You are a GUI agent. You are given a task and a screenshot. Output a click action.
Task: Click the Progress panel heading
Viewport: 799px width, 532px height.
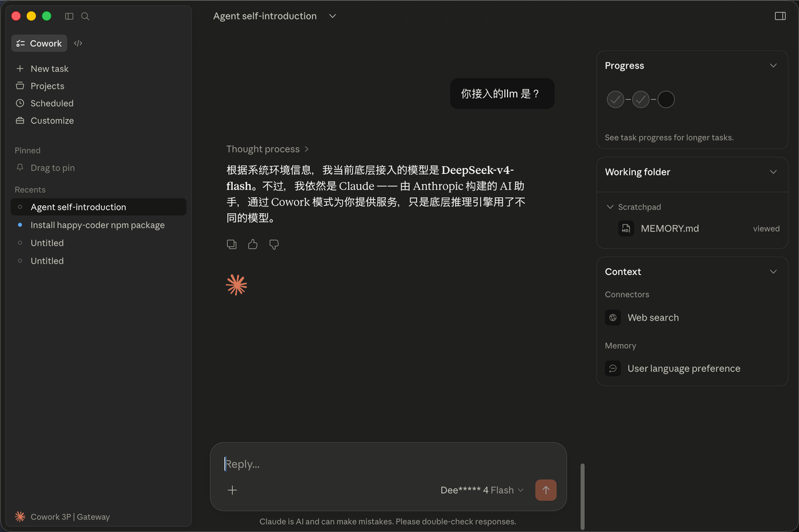pos(624,65)
